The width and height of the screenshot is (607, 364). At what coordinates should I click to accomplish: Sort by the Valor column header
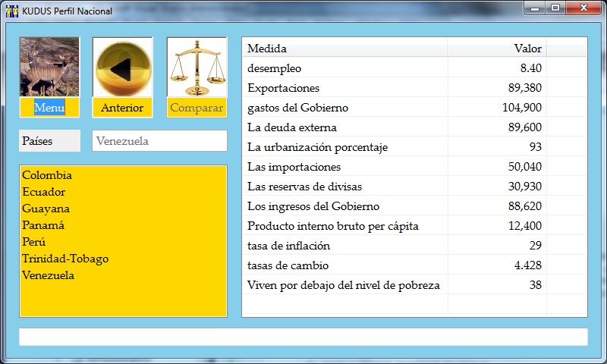pos(497,48)
